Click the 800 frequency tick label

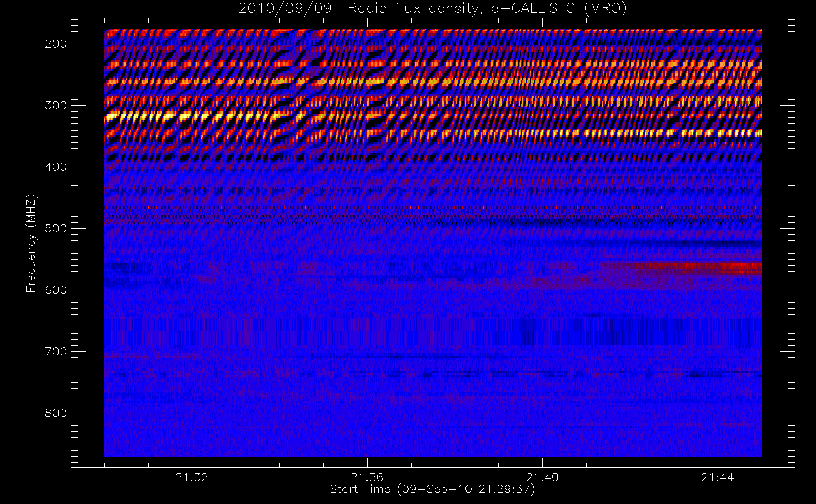coord(56,413)
